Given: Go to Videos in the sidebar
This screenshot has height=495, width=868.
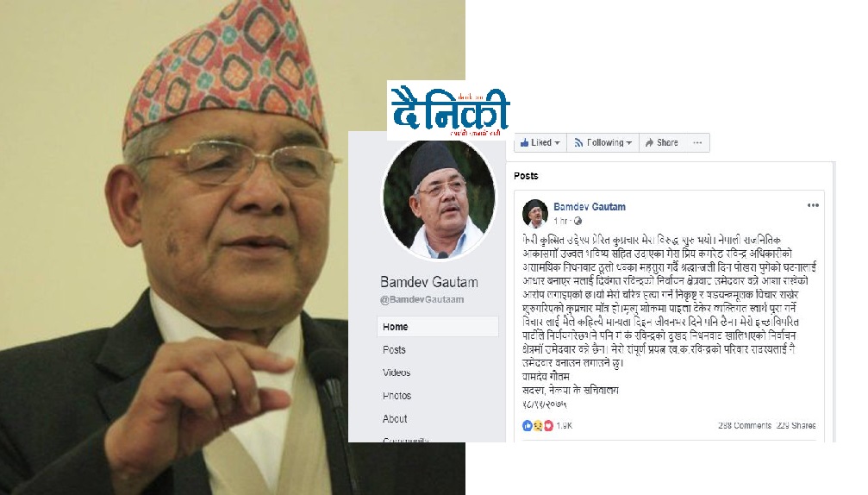Looking at the screenshot, I should point(397,373).
